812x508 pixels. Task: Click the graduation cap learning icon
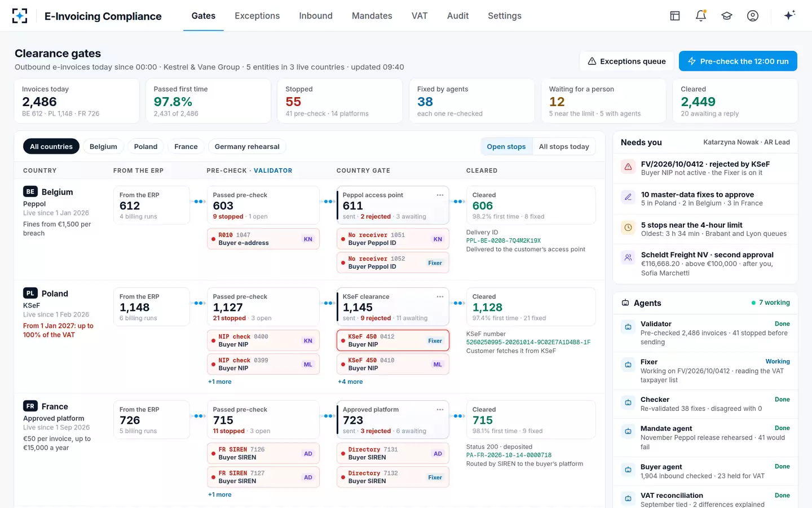pyautogui.click(x=727, y=16)
